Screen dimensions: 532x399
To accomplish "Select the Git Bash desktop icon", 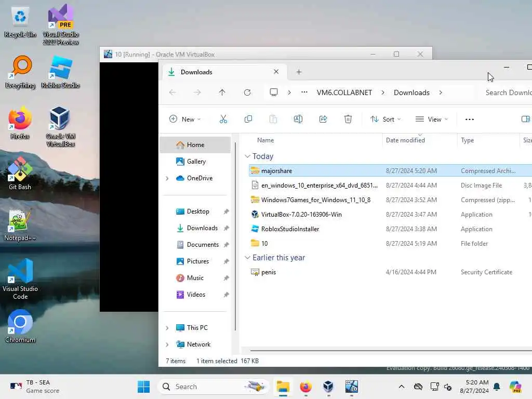I will click(20, 174).
